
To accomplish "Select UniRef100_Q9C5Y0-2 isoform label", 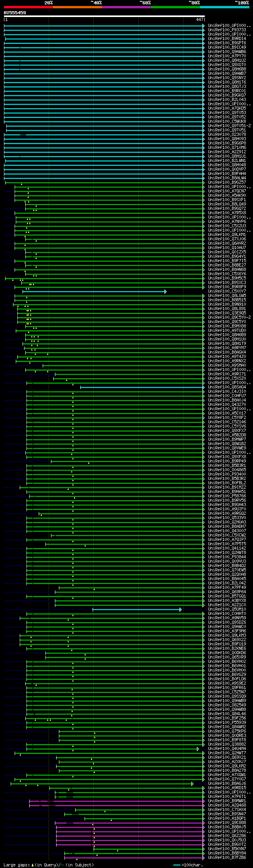I will (229, 317).
